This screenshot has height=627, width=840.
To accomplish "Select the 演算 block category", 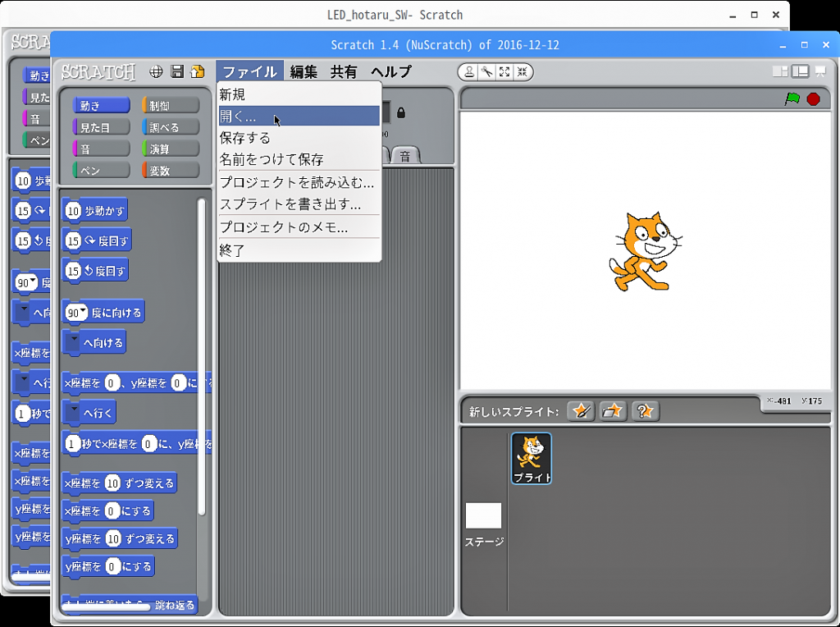I will pos(171,149).
